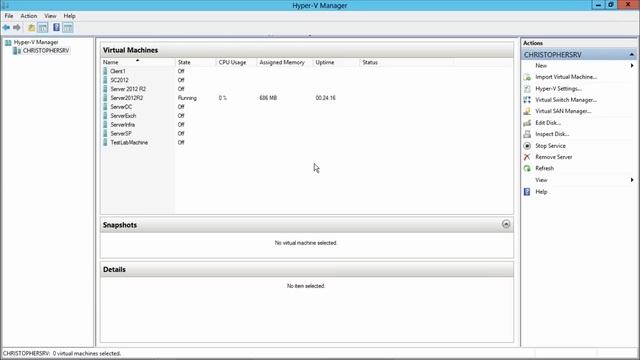640x360 pixels.
Task: Select the ServerSP VM name
Action: click(121, 133)
